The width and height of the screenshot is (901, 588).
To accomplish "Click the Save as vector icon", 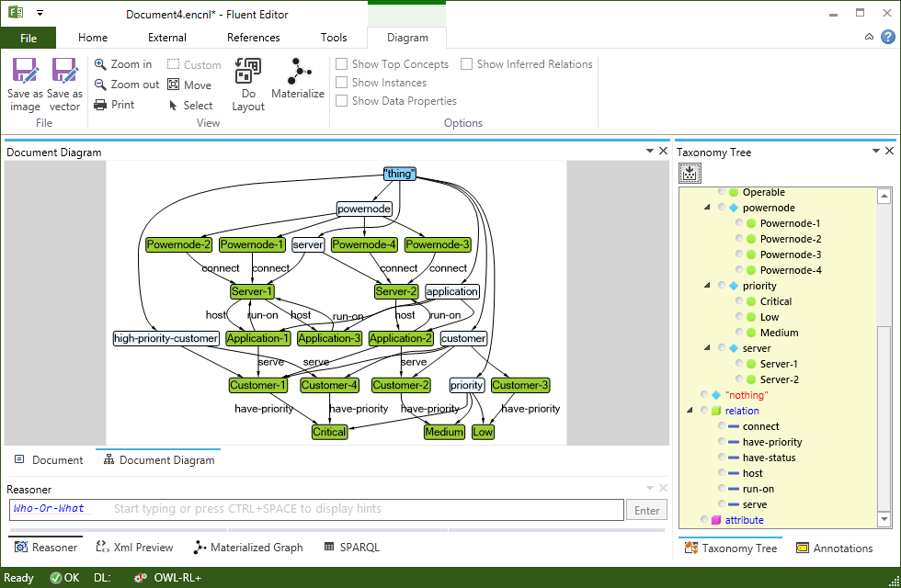I will [63, 81].
